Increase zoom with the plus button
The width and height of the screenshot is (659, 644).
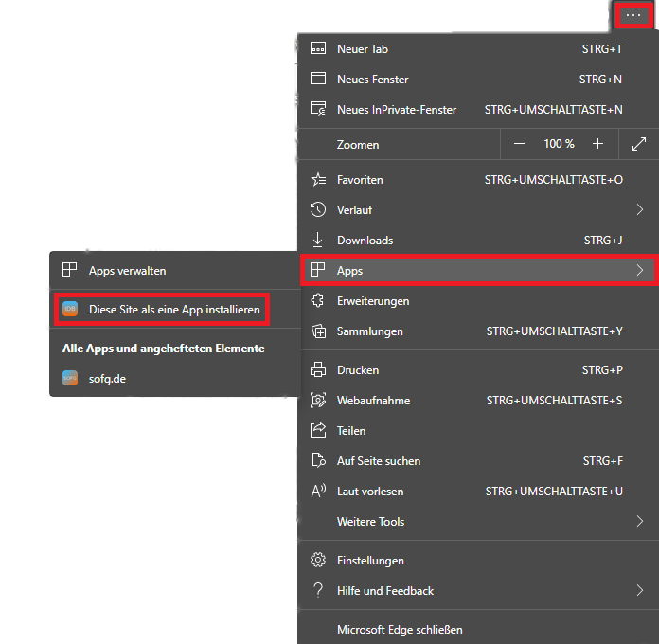point(597,144)
